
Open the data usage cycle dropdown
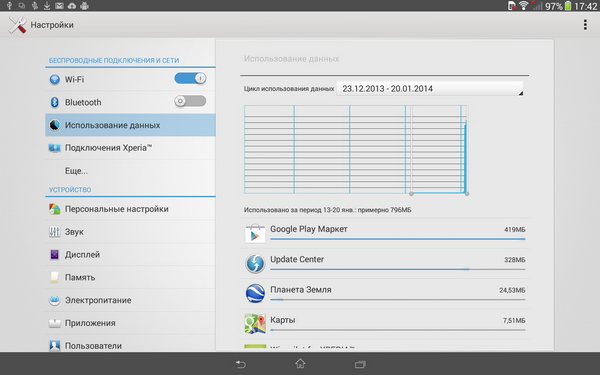click(430, 89)
